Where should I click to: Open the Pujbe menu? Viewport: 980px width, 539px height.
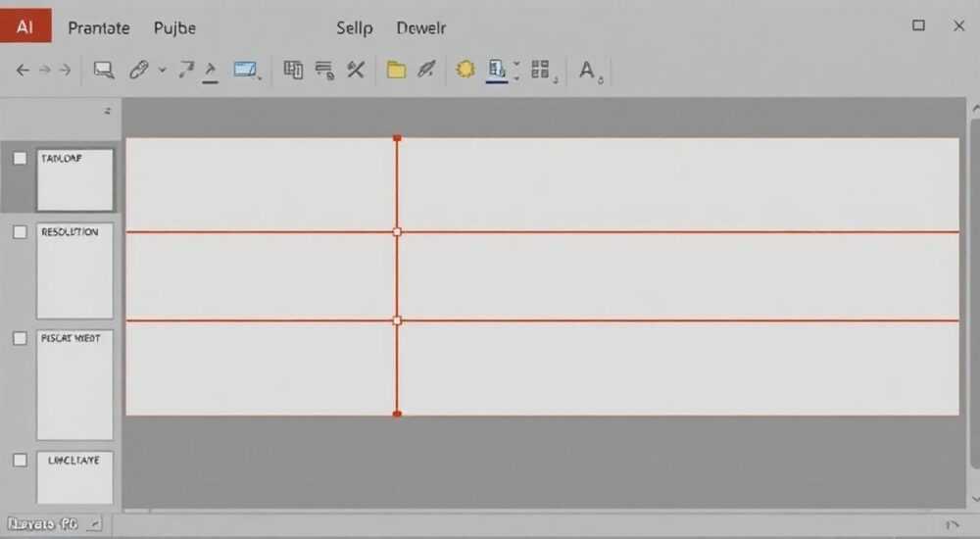pos(174,28)
